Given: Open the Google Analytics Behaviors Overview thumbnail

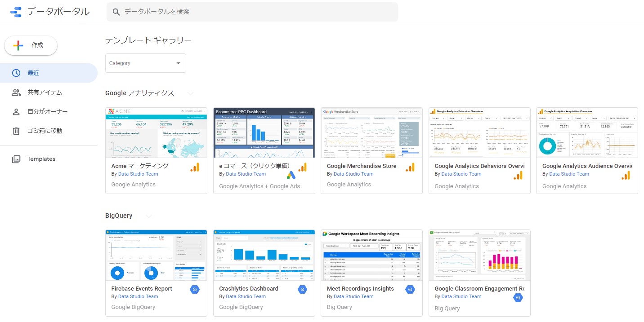Looking at the screenshot, I should [479, 132].
